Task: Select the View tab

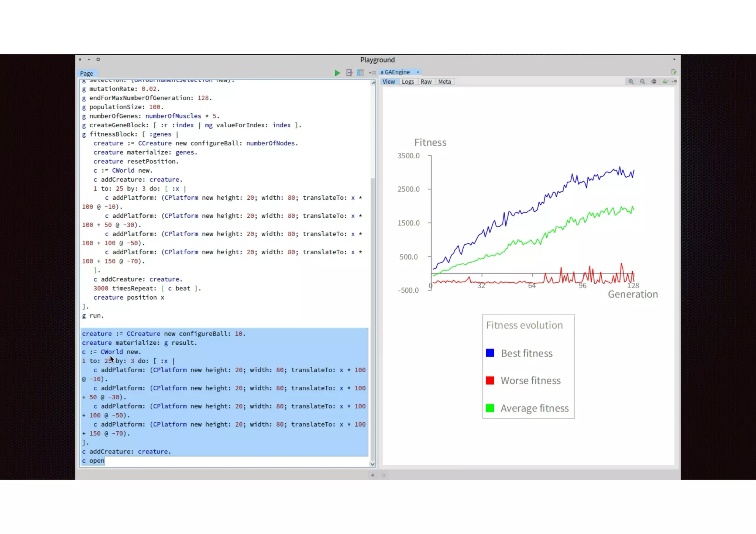Action: [x=388, y=82]
